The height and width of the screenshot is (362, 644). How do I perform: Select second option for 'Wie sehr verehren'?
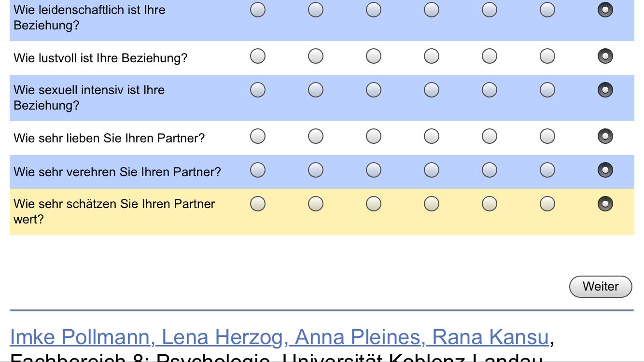[x=316, y=170]
